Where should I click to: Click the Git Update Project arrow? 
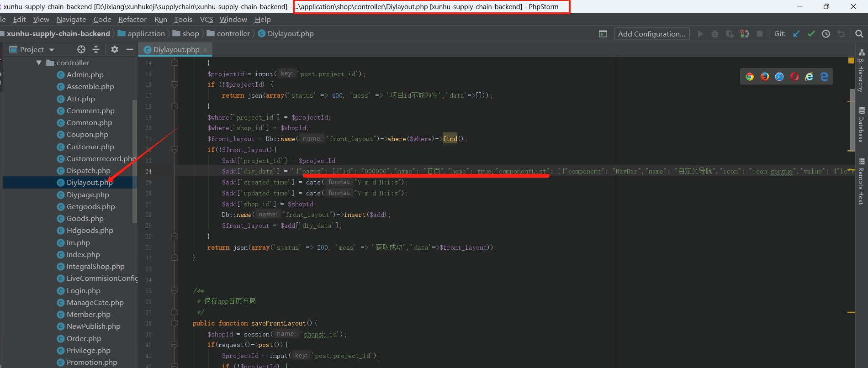click(x=796, y=34)
